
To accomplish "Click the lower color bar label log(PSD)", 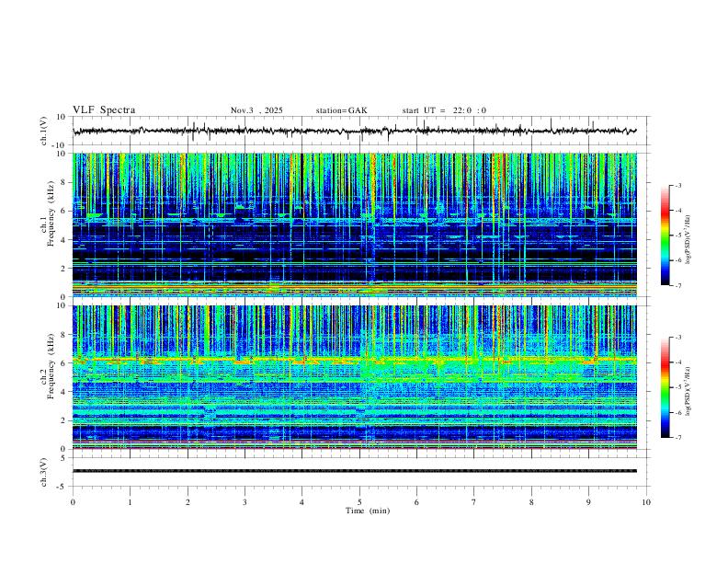I will click(688, 391).
